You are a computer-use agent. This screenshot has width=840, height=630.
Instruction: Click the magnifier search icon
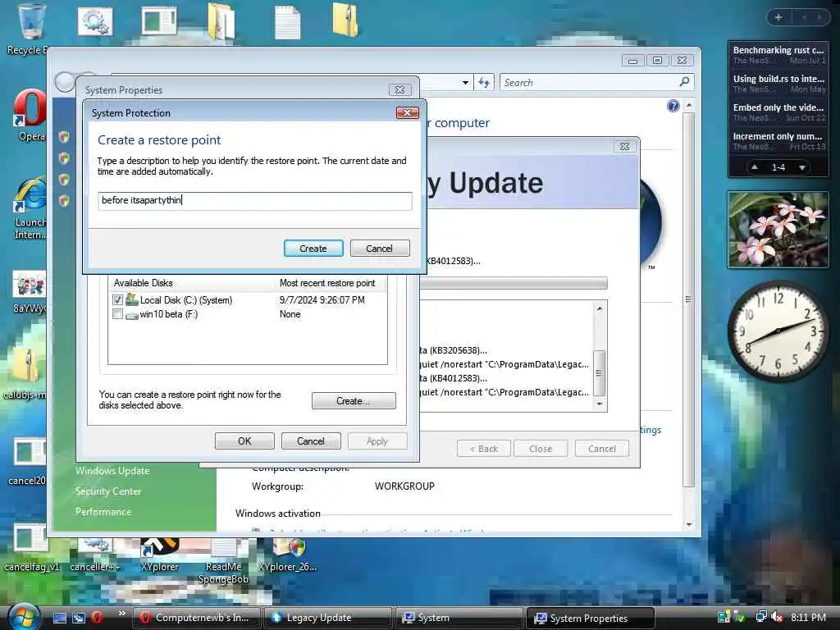pyautogui.click(x=684, y=82)
